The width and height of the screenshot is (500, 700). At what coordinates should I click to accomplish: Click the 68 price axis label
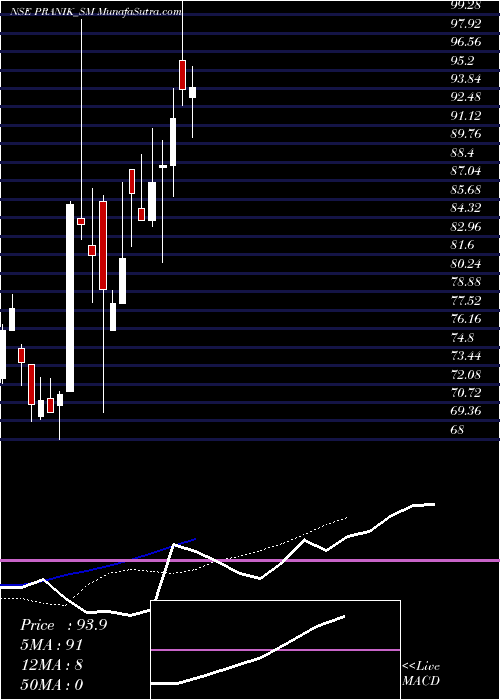pyautogui.click(x=458, y=430)
